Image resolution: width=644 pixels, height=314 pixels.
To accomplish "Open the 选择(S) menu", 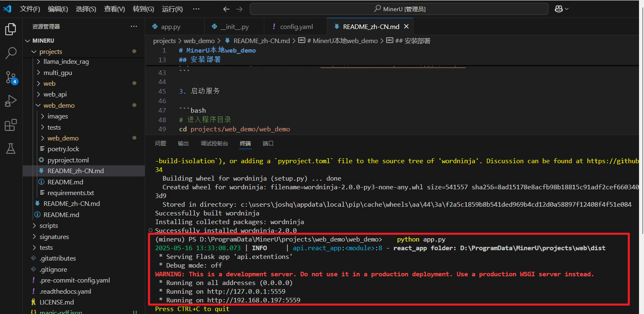I will click(x=86, y=9).
